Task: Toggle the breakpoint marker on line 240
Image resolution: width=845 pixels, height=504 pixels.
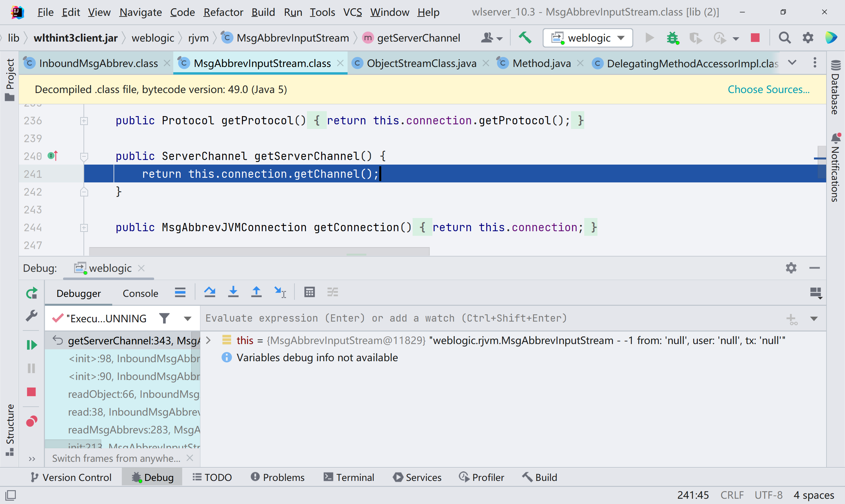Action: tap(51, 156)
